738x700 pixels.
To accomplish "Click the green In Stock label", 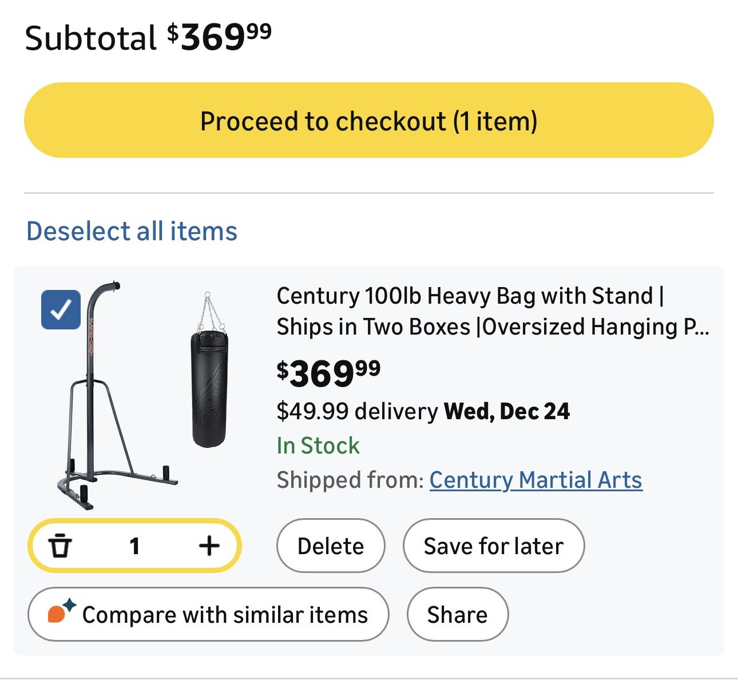I will point(318,446).
